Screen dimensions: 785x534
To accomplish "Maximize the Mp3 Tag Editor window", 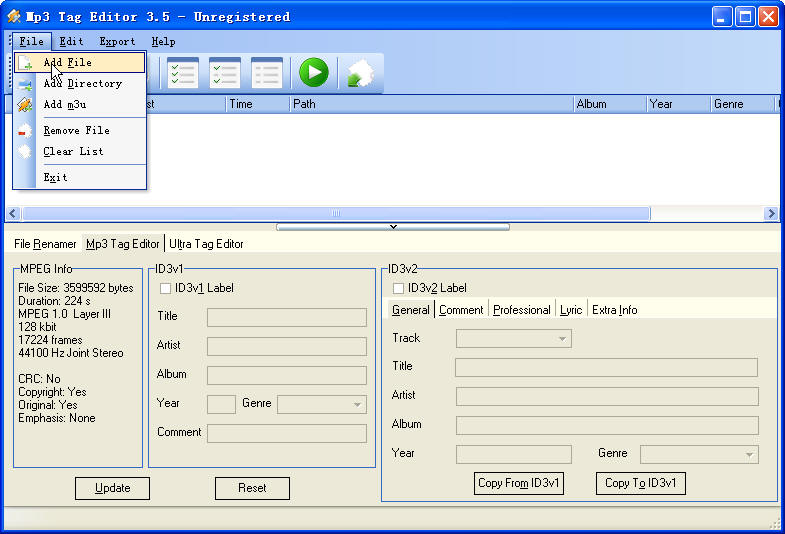I will coord(745,17).
